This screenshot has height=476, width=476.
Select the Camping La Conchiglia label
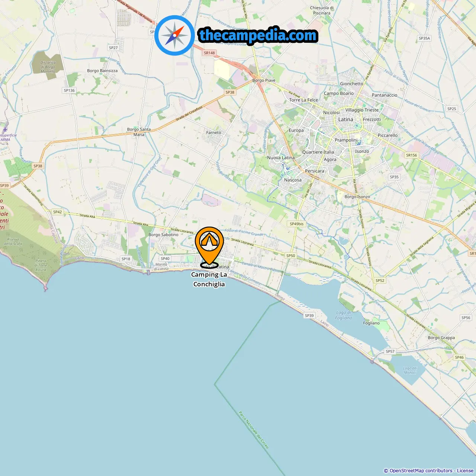click(x=209, y=279)
